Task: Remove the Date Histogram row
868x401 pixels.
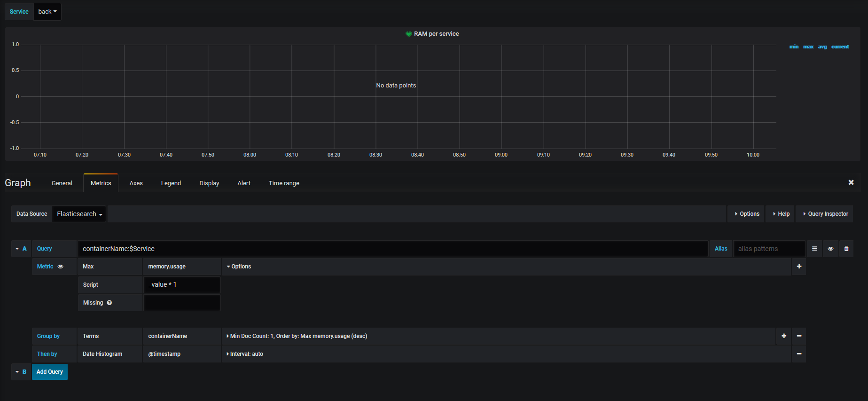Action: [x=799, y=354]
